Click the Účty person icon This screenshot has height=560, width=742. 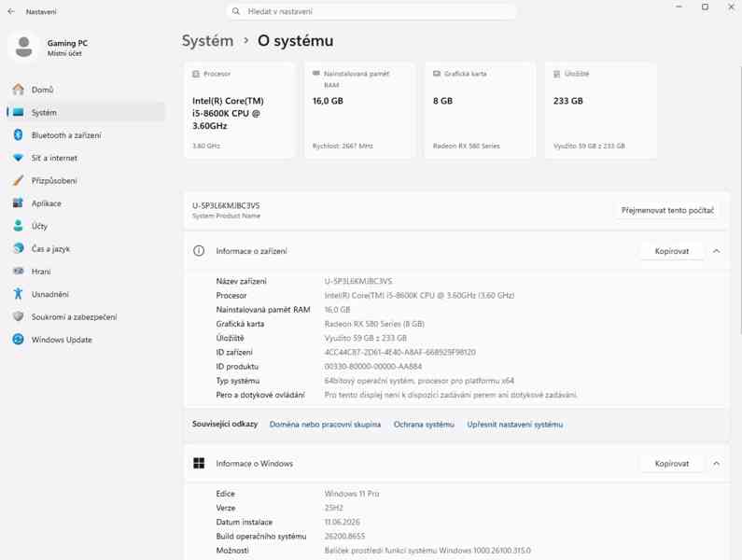(18, 226)
